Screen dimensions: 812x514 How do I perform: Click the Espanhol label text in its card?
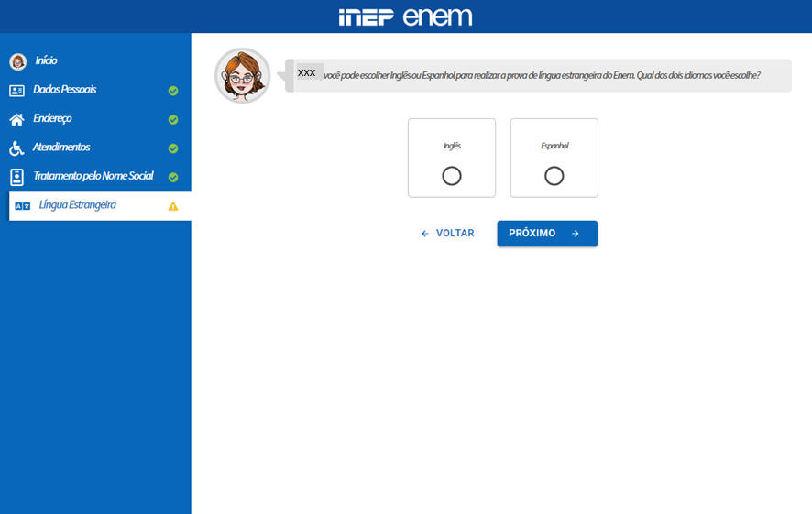[x=554, y=146]
